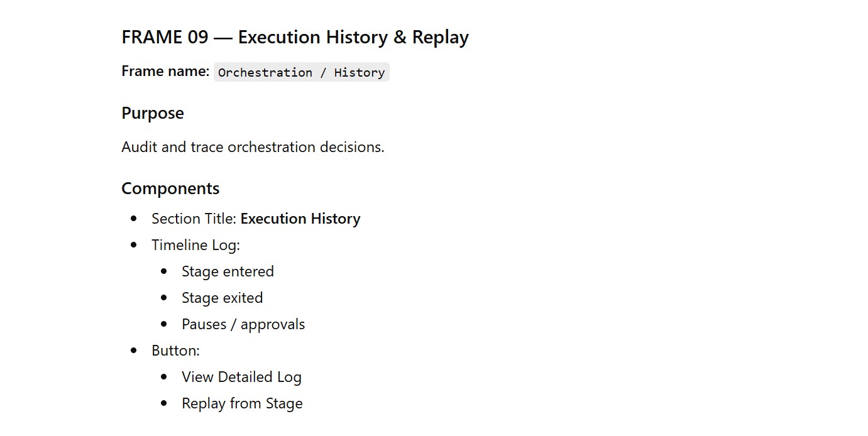Click the "Pauses / approvals" list item

(x=243, y=324)
